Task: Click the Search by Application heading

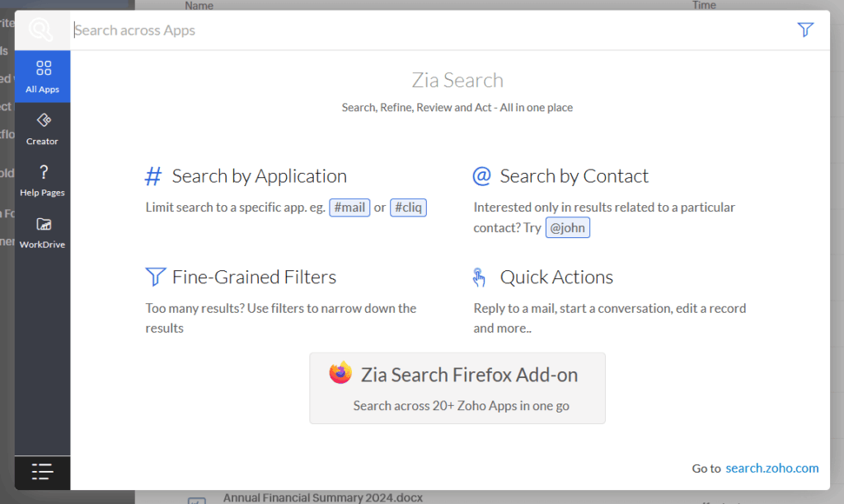Action: coord(260,176)
